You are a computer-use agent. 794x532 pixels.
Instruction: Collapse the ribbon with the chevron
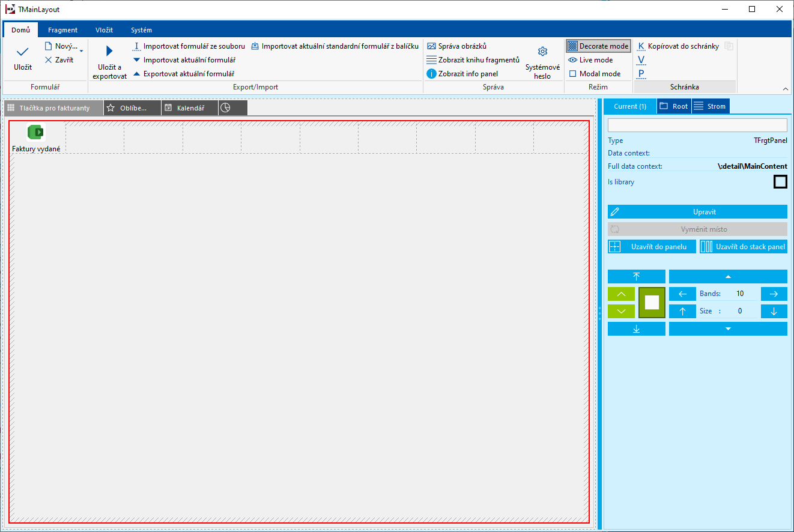(786, 89)
